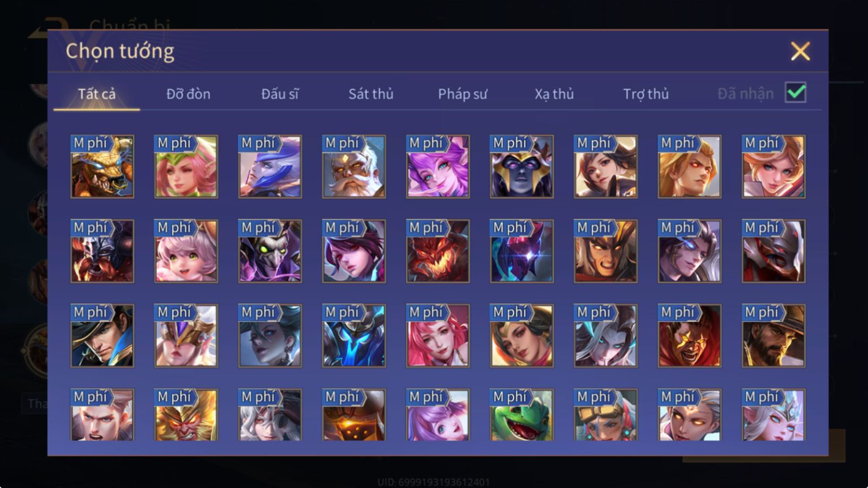Select the Tất cả tab
This screenshot has width=868, height=488.
click(x=97, y=94)
